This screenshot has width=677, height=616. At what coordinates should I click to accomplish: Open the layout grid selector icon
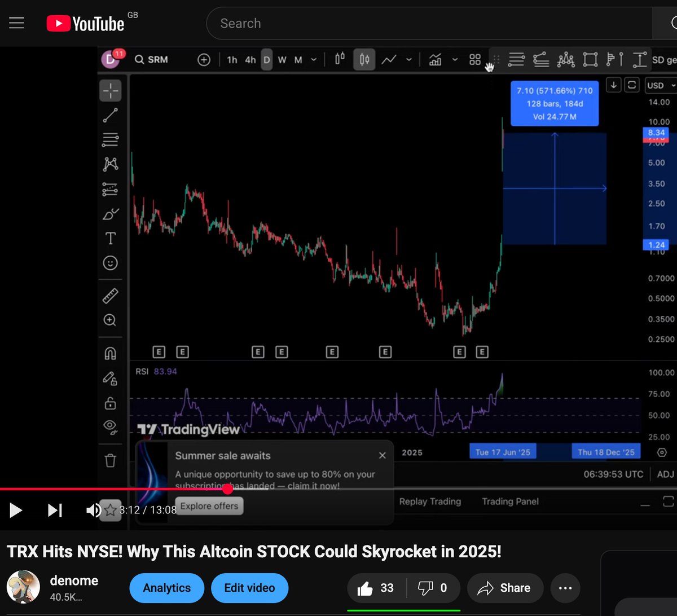475,59
